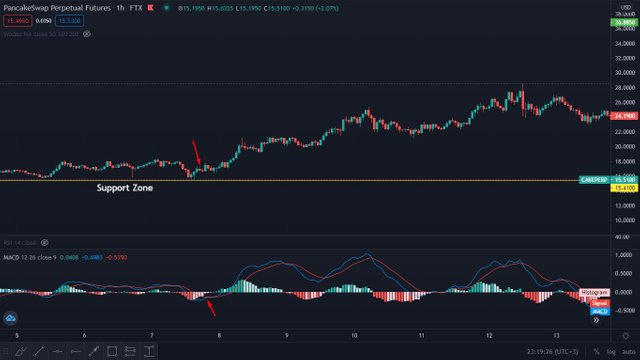Click the red 24.1900 price label
640x360 pixels.
tap(624, 116)
